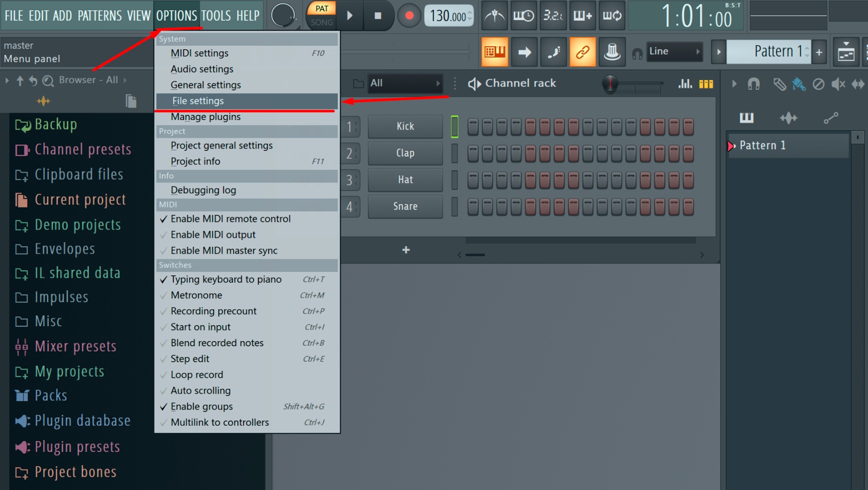Add a channel with the plus button
The image size is (868, 490).
pos(406,250)
